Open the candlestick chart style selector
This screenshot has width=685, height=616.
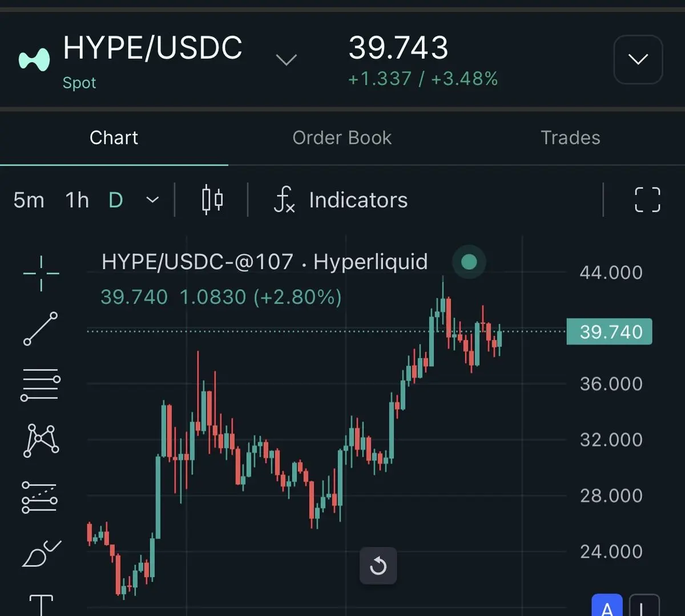(x=212, y=200)
